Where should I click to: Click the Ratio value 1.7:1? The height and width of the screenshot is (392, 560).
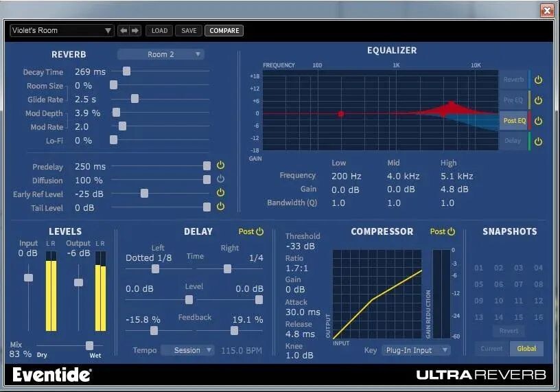296,268
